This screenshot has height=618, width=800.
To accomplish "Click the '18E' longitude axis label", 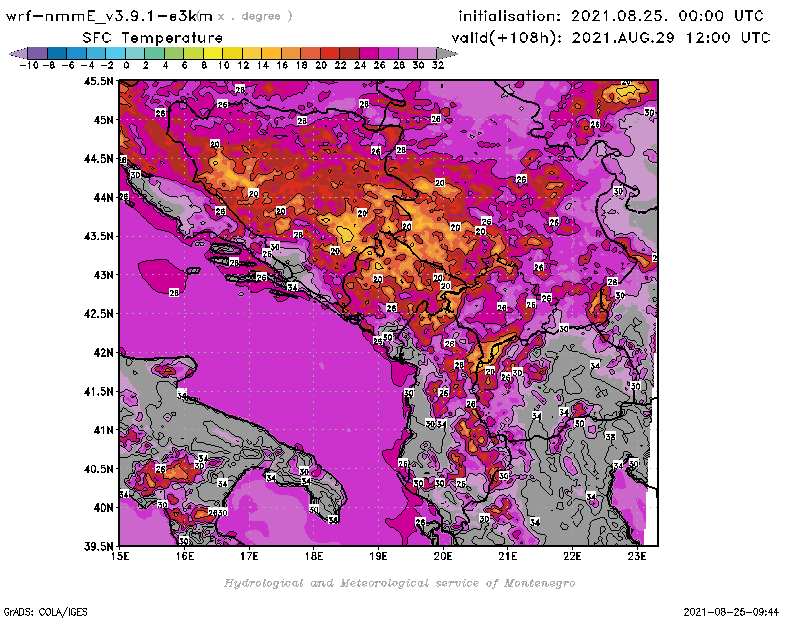I will click(x=314, y=556).
